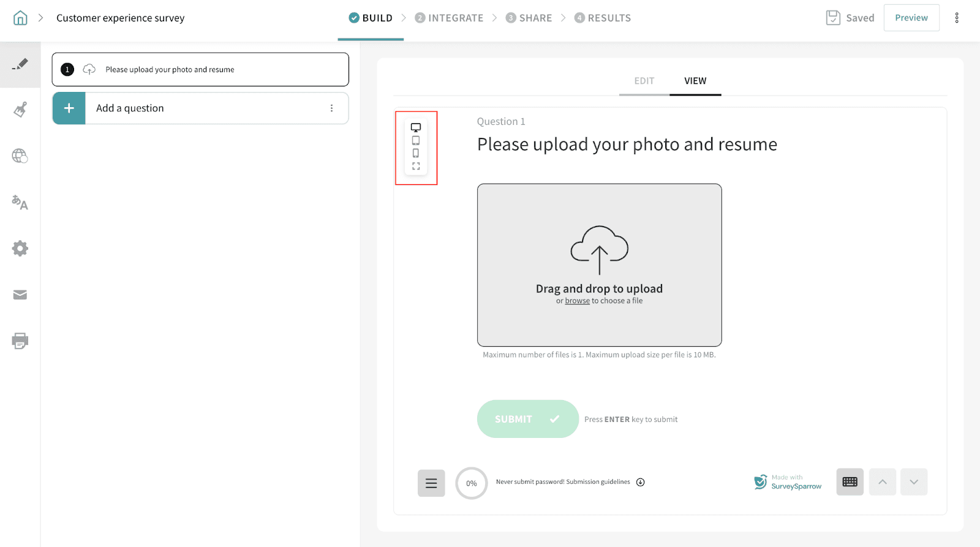Open the paint roller design icon in sidebar

point(20,110)
